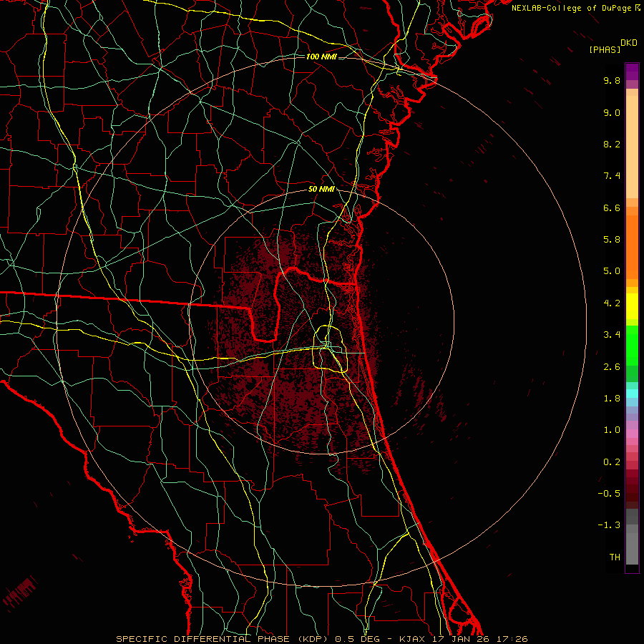
Task: Click the 1.8 value on the color scale
Action: tap(612, 399)
